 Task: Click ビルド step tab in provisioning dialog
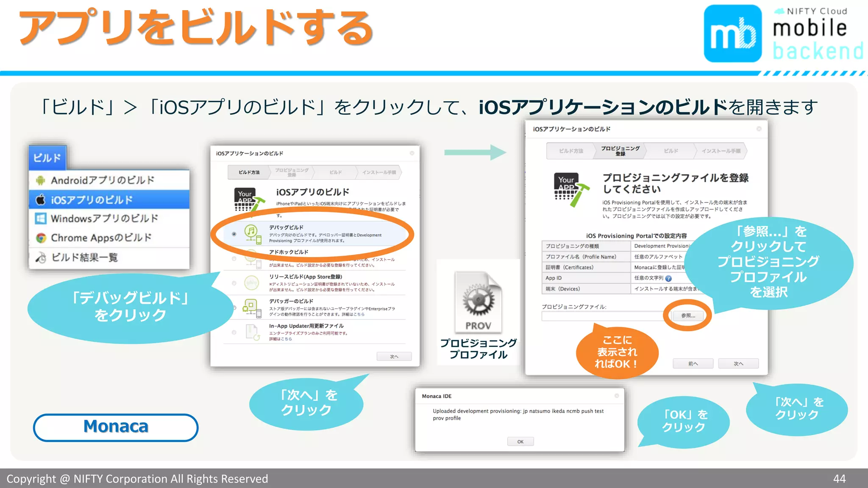click(x=671, y=151)
